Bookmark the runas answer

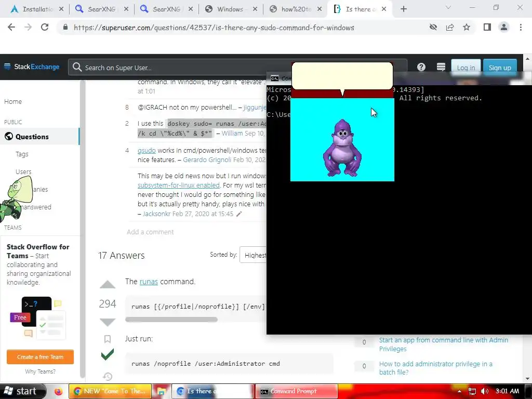point(107,339)
